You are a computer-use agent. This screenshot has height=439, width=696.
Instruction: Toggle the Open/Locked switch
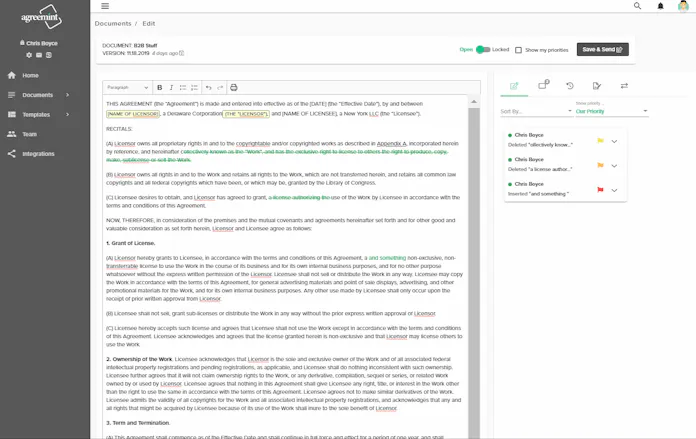[x=482, y=49]
